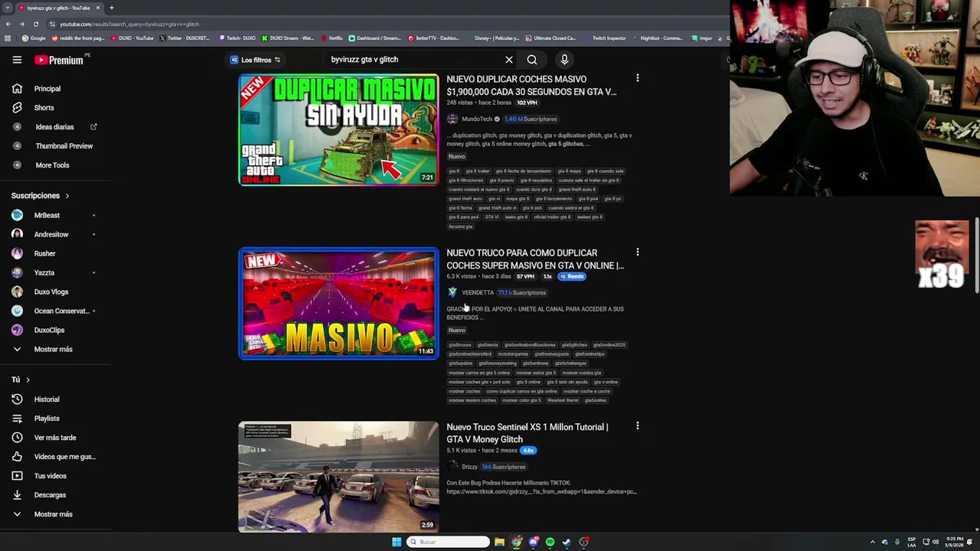Screen dimensions: 980x551
Task: Open the VEENDETTA channel avatar
Action: (x=452, y=292)
